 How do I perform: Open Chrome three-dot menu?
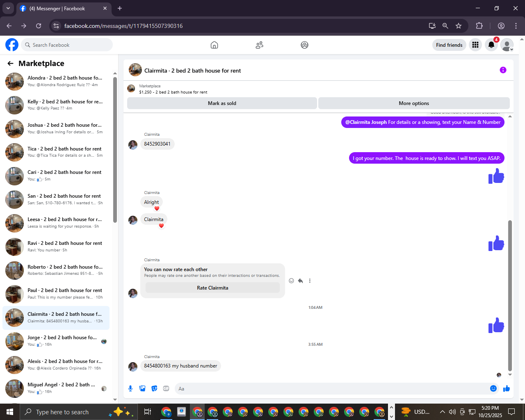pos(516,26)
